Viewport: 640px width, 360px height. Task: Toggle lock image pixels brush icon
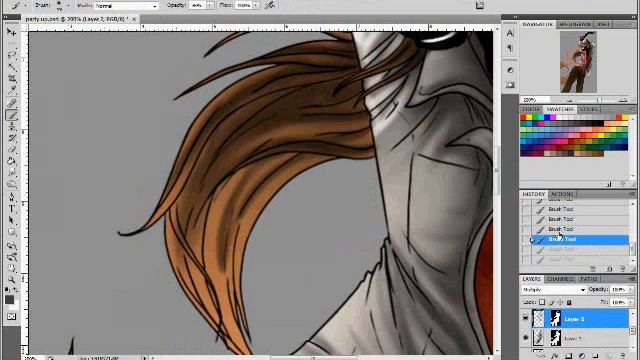pos(552,302)
